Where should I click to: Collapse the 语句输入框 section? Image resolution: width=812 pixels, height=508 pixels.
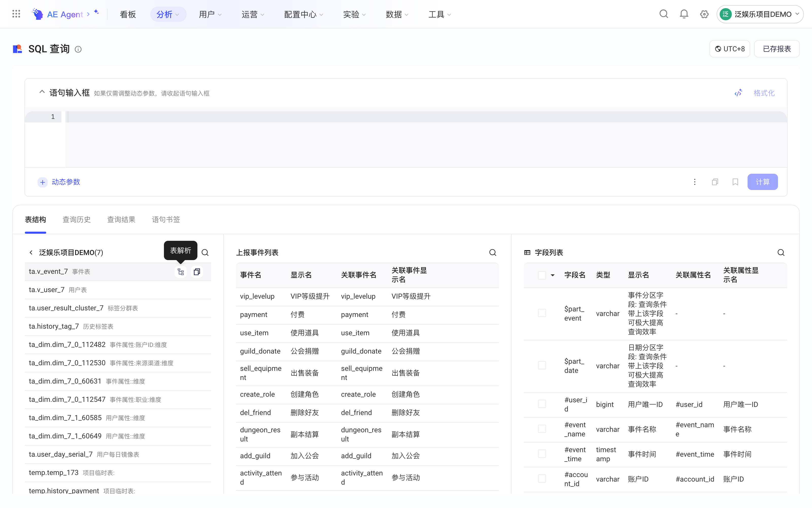tap(42, 92)
